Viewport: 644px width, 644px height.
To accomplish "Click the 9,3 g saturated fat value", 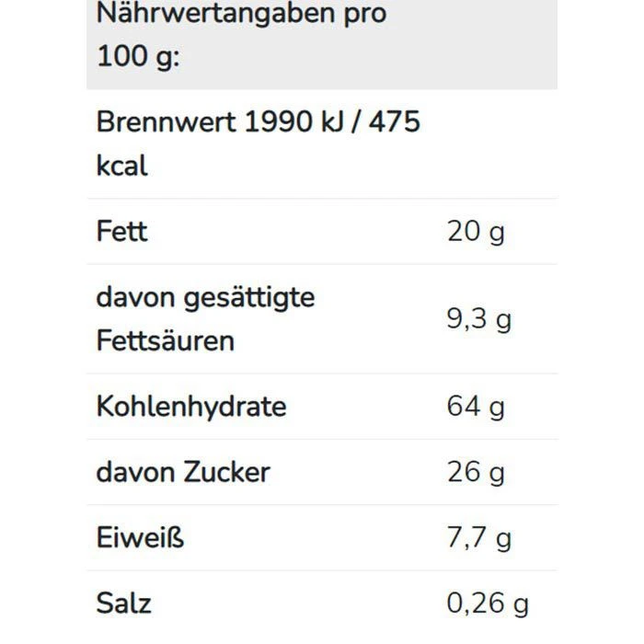I will tap(478, 319).
